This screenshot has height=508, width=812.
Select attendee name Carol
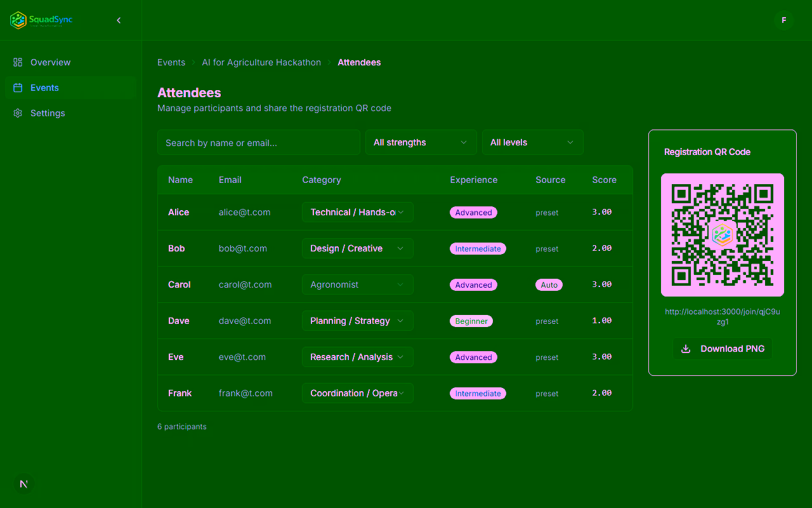[180, 284]
